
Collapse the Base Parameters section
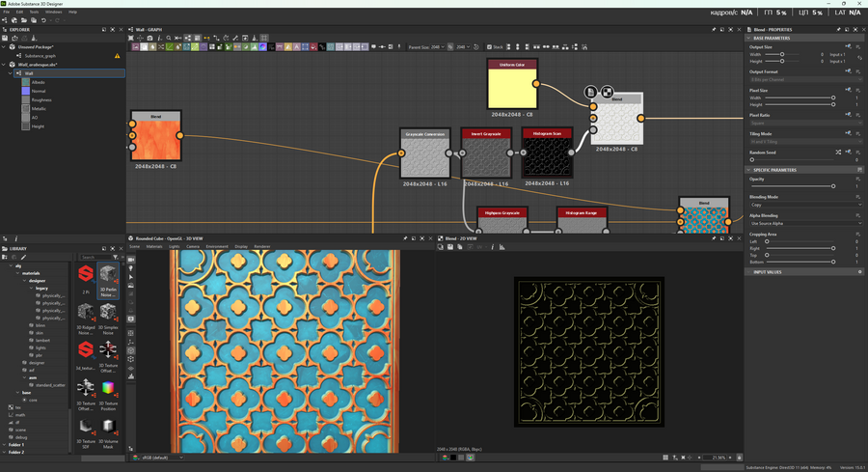click(x=750, y=38)
